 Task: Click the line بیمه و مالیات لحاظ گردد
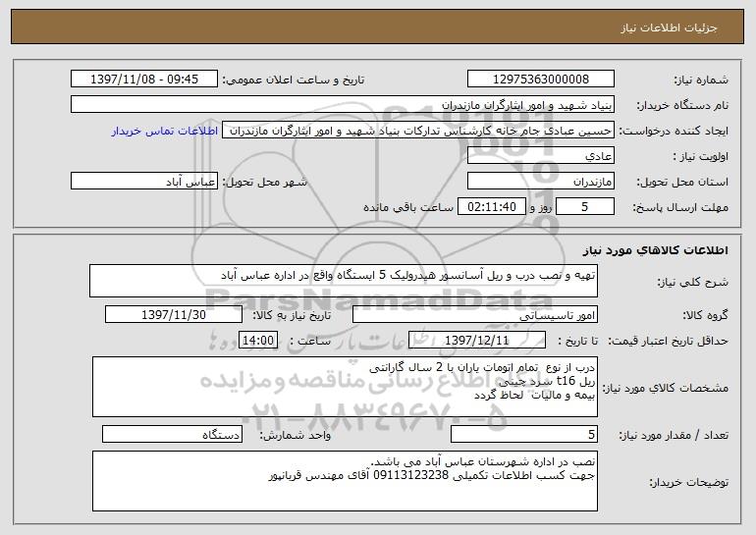535,396
